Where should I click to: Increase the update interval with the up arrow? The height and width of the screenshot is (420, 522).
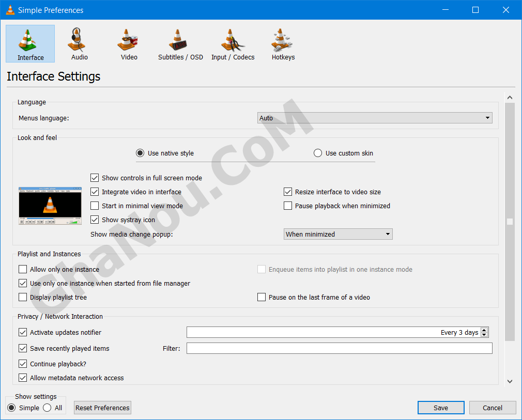484,330
